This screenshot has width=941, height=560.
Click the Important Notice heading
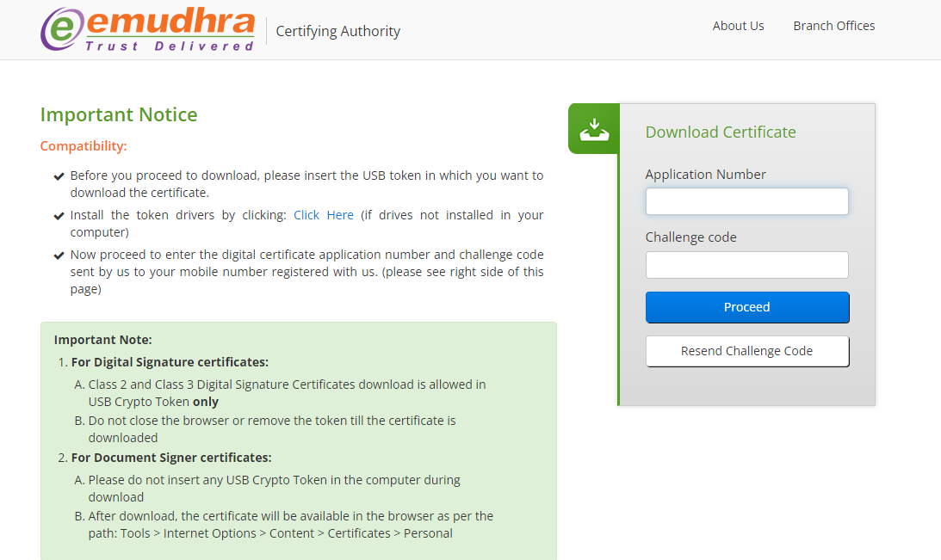click(118, 114)
